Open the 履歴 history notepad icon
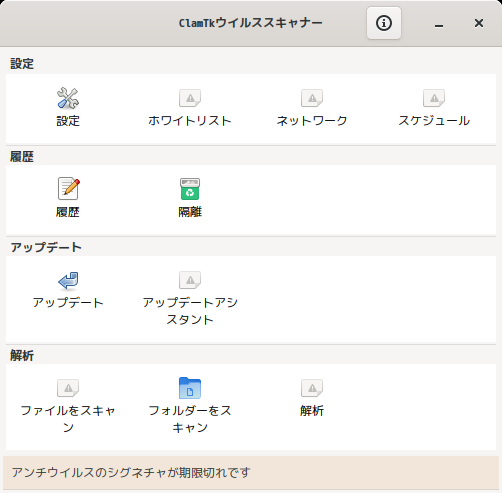The image size is (502, 493). click(69, 188)
